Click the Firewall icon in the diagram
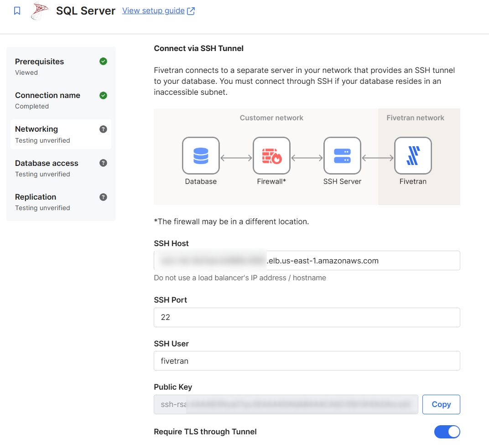The height and width of the screenshot is (448, 489). click(271, 155)
